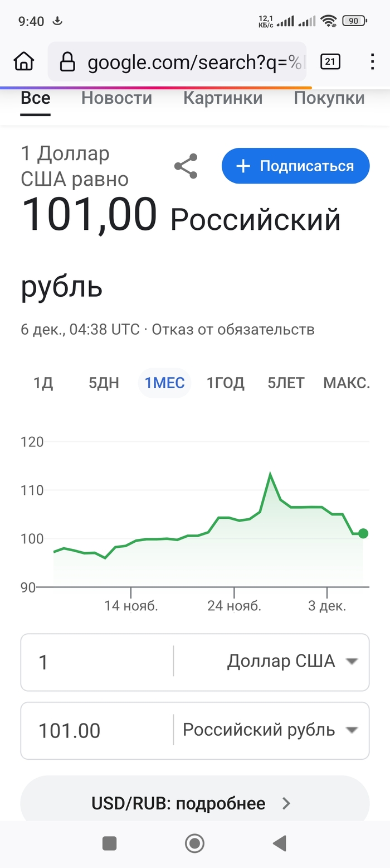The width and height of the screenshot is (390, 868).
Task: Tap the browser home icon
Action: tap(23, 61)
